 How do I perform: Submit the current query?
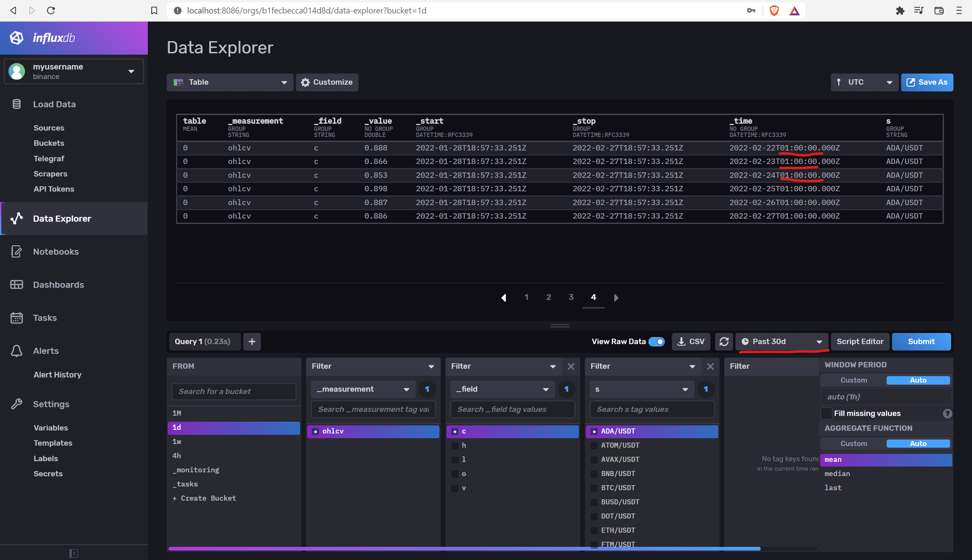click(x=921, y=341)
